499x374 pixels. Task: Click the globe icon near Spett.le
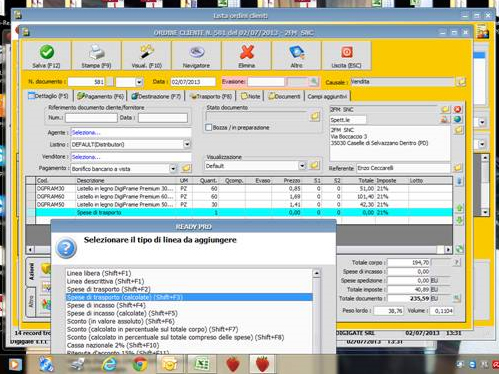tap(457, 119)
